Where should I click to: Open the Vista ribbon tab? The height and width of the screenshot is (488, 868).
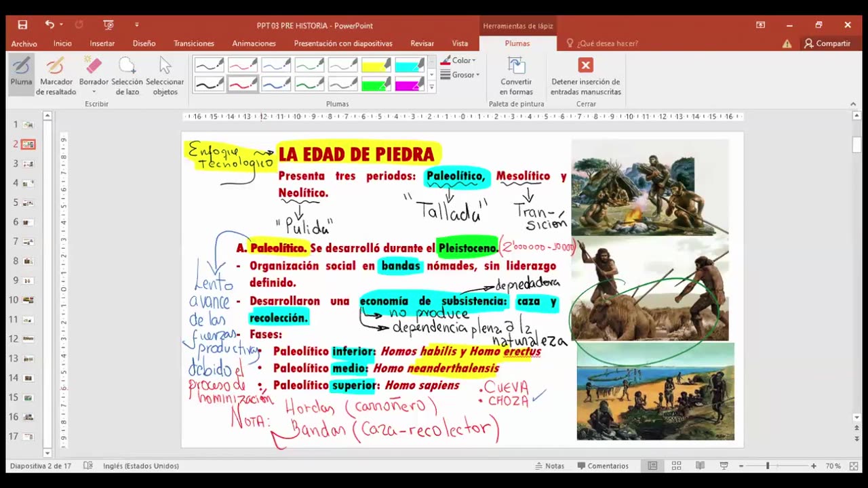pos(460,43)
